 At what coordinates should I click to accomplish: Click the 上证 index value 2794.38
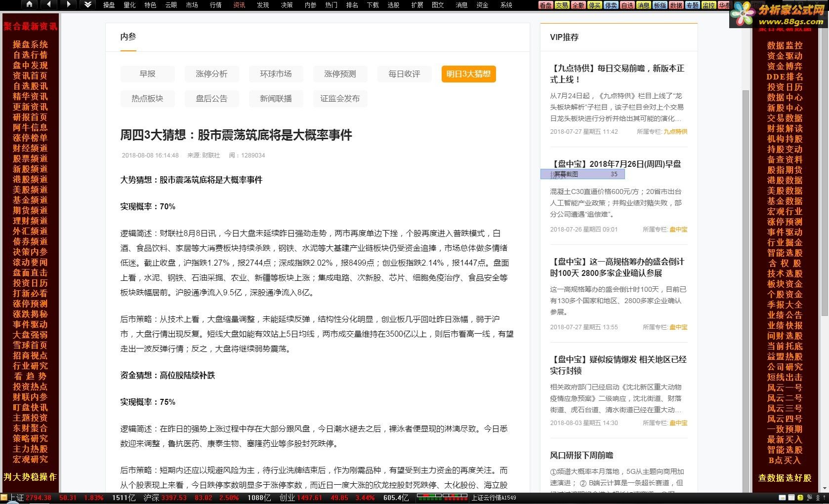(39, 498)
